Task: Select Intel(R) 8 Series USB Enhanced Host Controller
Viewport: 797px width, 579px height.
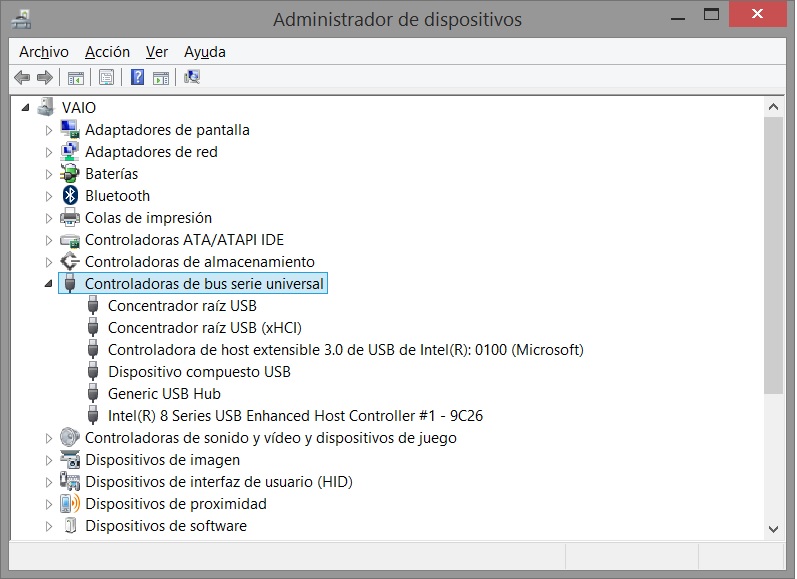Action: (295, 415)
